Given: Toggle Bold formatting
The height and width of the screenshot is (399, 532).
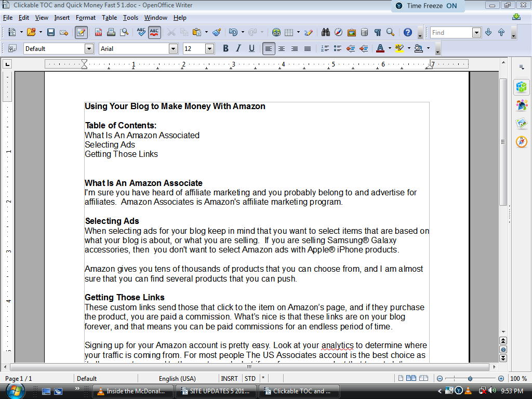Looking at the screenshot, I should [x=225, y=48].
